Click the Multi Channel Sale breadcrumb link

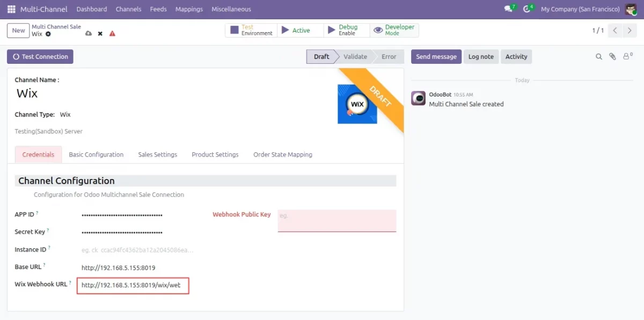tap(56, 27)
